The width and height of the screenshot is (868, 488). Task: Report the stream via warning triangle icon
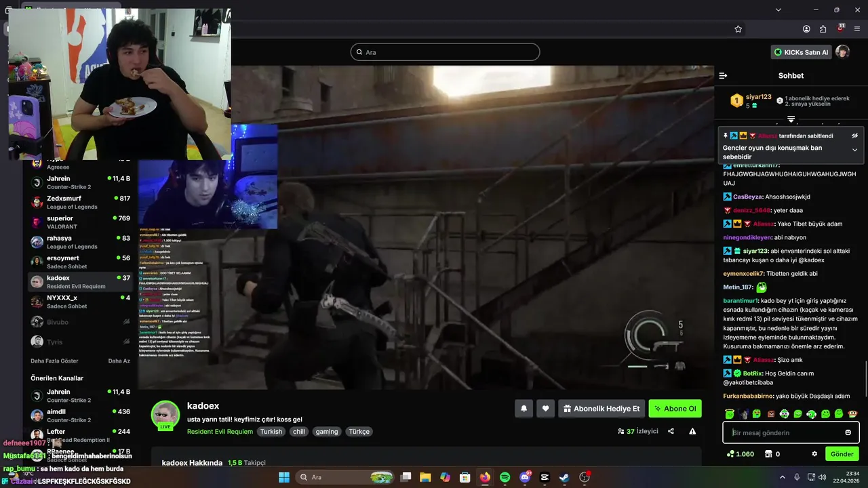click(x=692, y=431)
